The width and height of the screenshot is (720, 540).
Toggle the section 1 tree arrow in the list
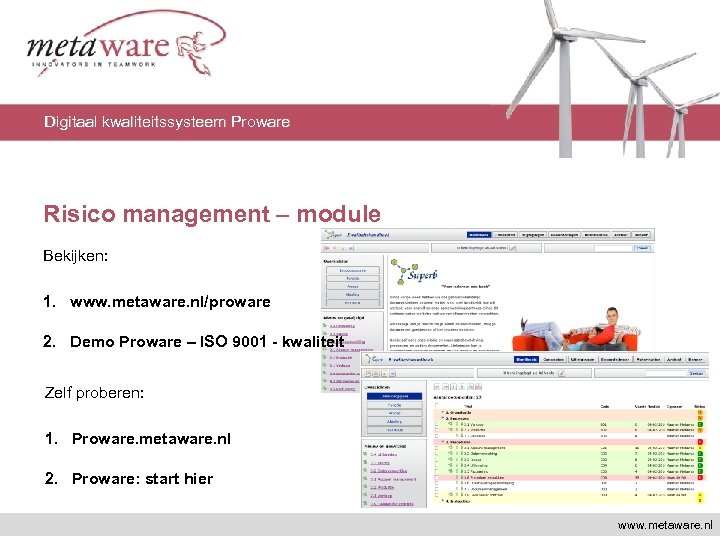443,413
